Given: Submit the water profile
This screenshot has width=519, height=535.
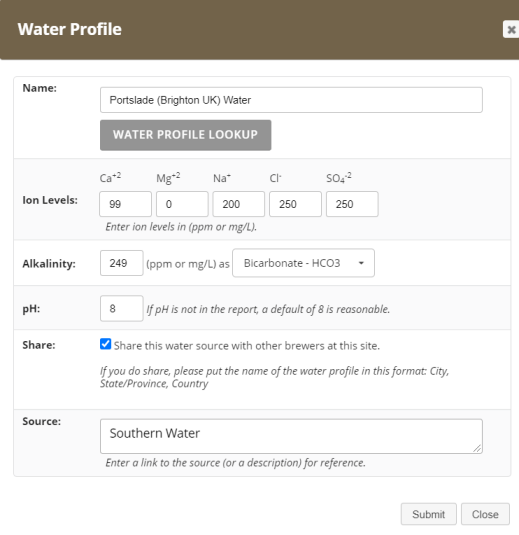Looking at the screenshot, I should click(x=429, y=514).
